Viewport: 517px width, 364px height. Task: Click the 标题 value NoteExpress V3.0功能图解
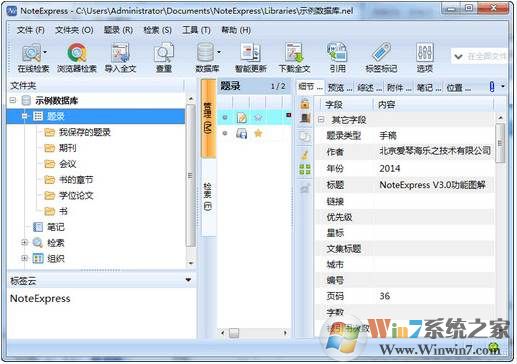tap(432, 185)
